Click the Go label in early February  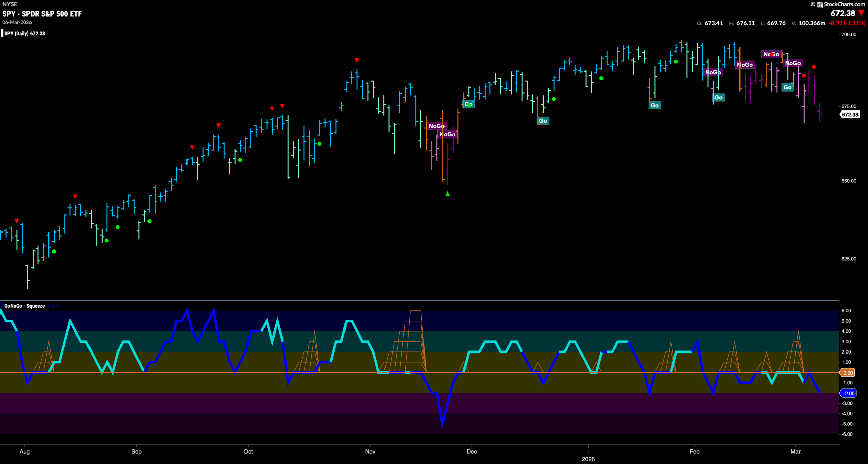coord(718,98)
